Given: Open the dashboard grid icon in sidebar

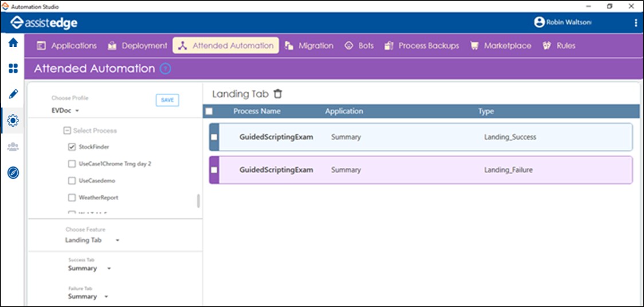Looking at the screenshot, I should pyautogui.click(x=13, y=69).
